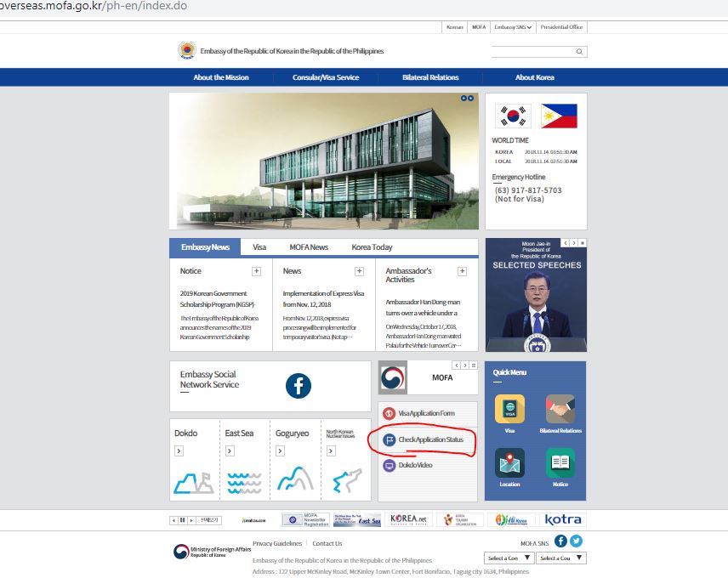Open the Embassy SNS dropdown in the top bar
This screenshot has width=728, height=578.
[511, 26]
